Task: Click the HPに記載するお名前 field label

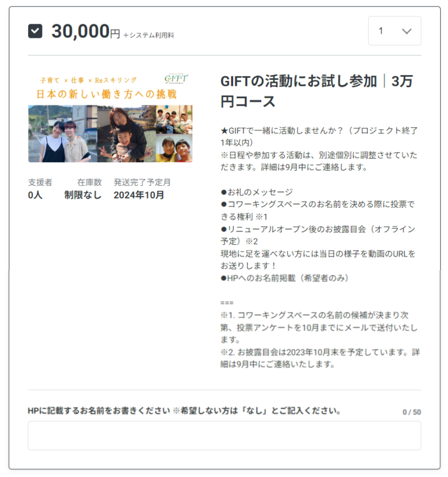Action: [x=184, y=411]
